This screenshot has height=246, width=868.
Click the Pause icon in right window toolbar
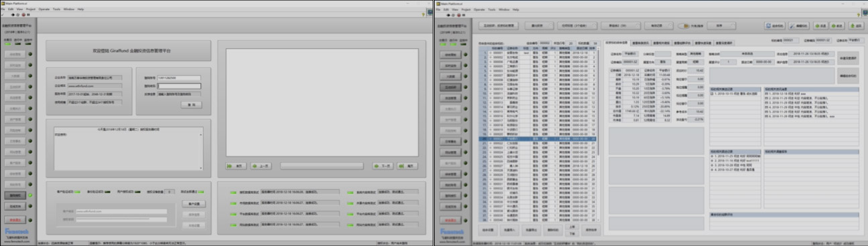tap(463, 15)
